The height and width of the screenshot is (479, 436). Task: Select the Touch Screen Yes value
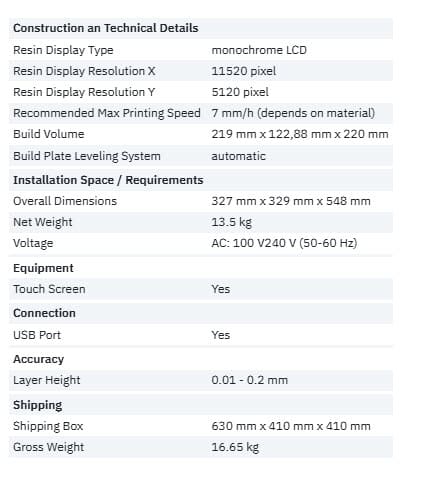pyautogui.click(x=221, y=289)
